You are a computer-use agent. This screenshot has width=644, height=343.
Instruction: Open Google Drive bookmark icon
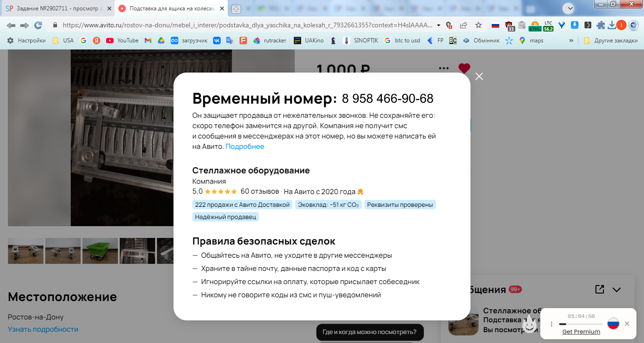tap(161, 41)
